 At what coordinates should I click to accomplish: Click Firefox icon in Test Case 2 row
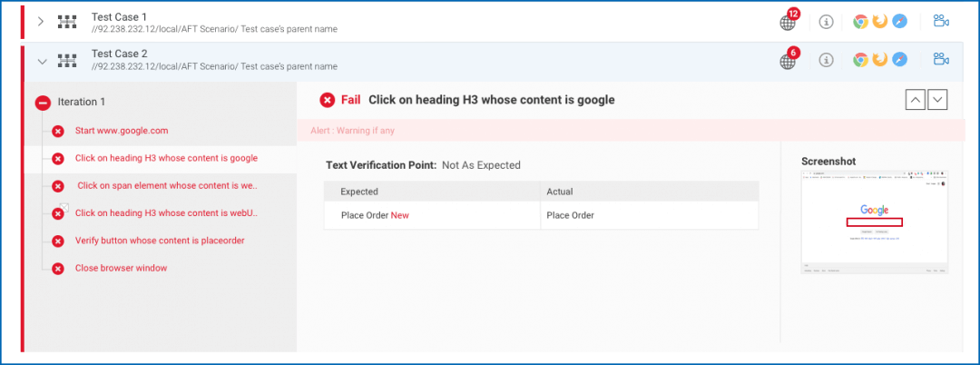pos(879,61)
